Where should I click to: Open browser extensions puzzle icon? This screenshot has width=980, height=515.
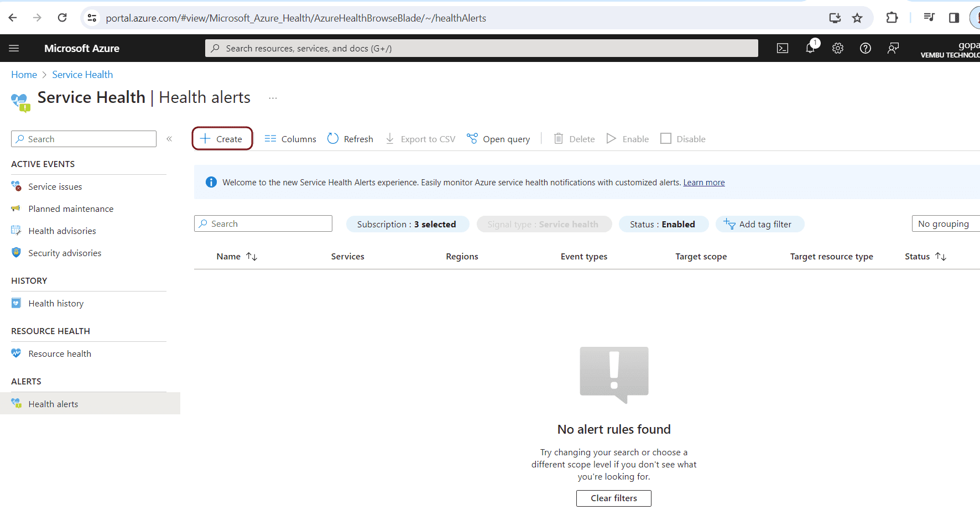pos(892,18)
